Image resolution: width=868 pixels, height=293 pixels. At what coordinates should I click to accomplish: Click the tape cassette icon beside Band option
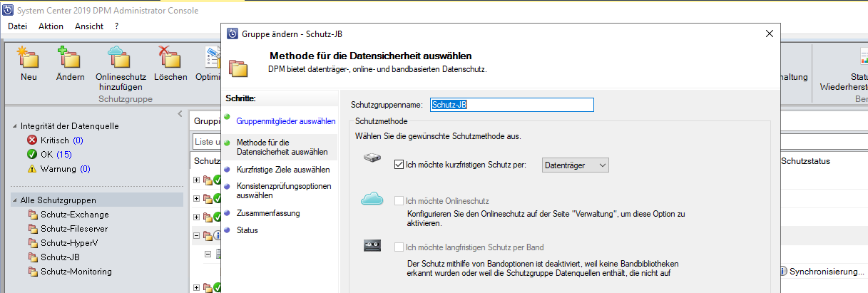tap(373, 246)
